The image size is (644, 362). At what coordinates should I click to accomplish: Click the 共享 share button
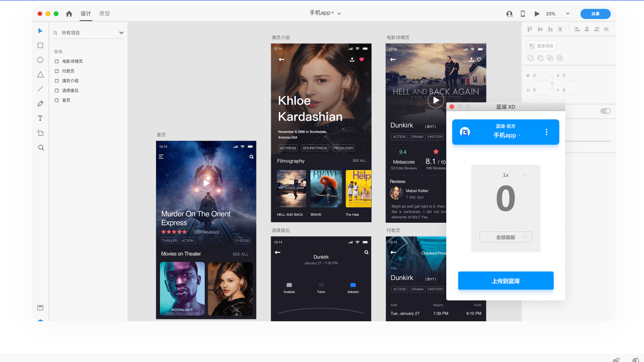coord(595,14)
